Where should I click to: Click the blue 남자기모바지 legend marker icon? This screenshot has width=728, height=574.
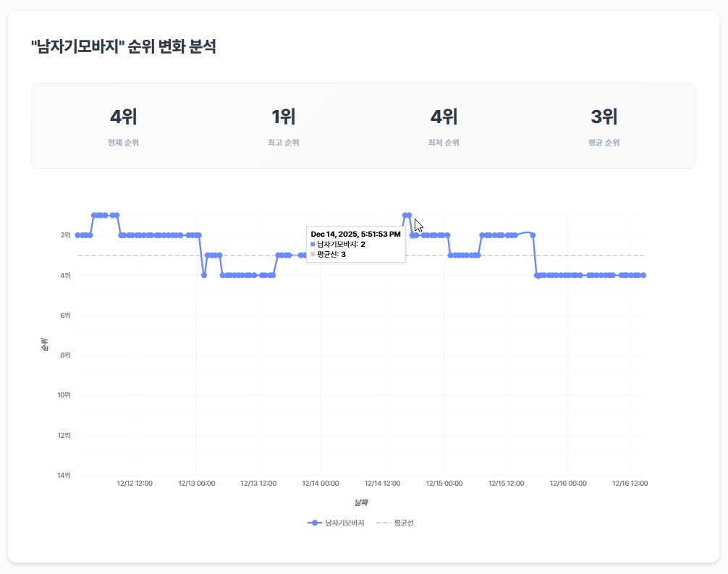click(314, 522)
